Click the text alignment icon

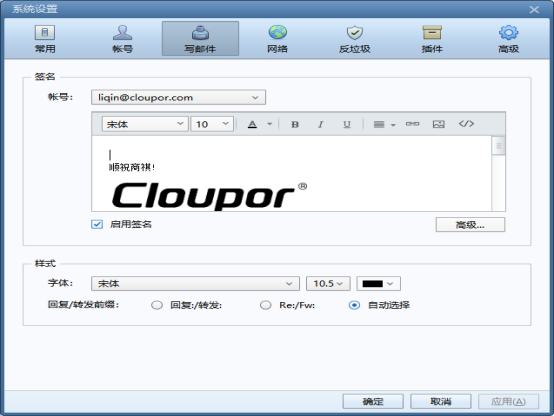pyautogui.click(x=379, y=124)
